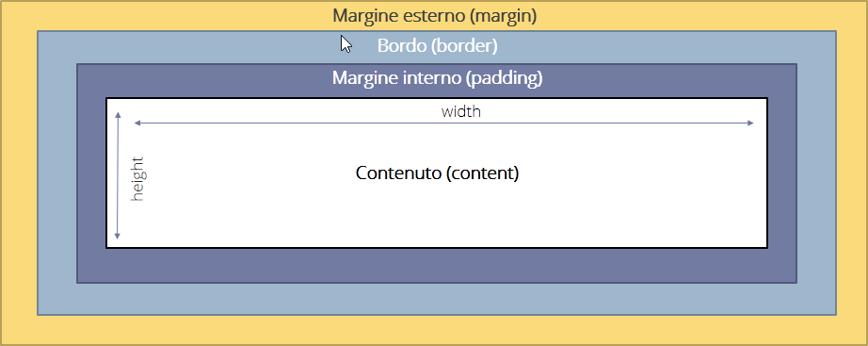Screen dimensions: 868x346
Task: Click the 'Contenuto (content)' text
Action: [x=438, y=173]
